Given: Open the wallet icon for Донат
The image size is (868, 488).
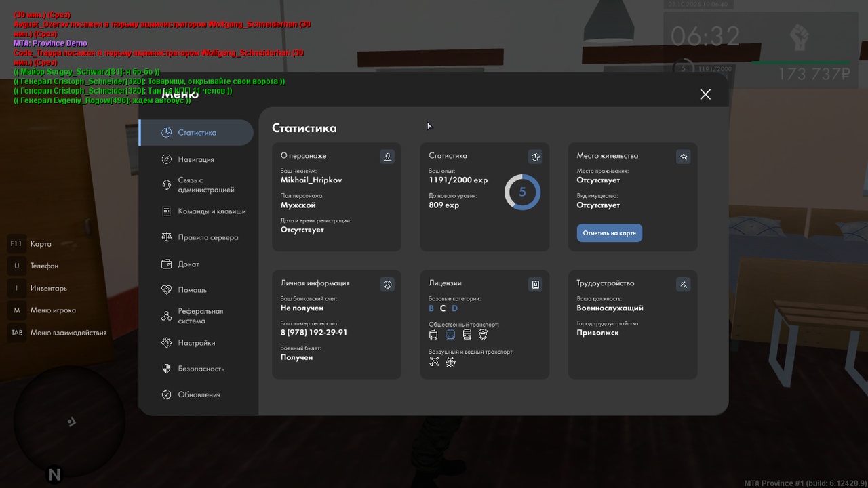Looking at the screenshot, I should point(167,264).
